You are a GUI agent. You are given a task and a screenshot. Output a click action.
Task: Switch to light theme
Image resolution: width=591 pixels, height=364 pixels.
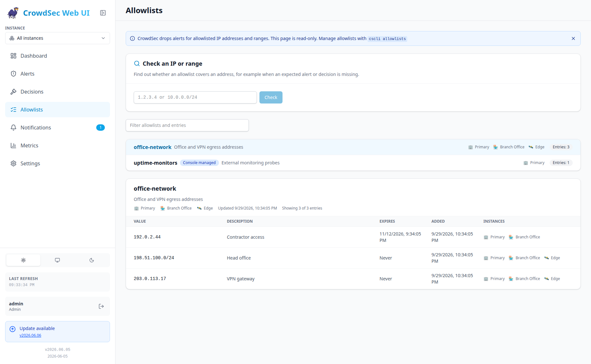[23, 260]
